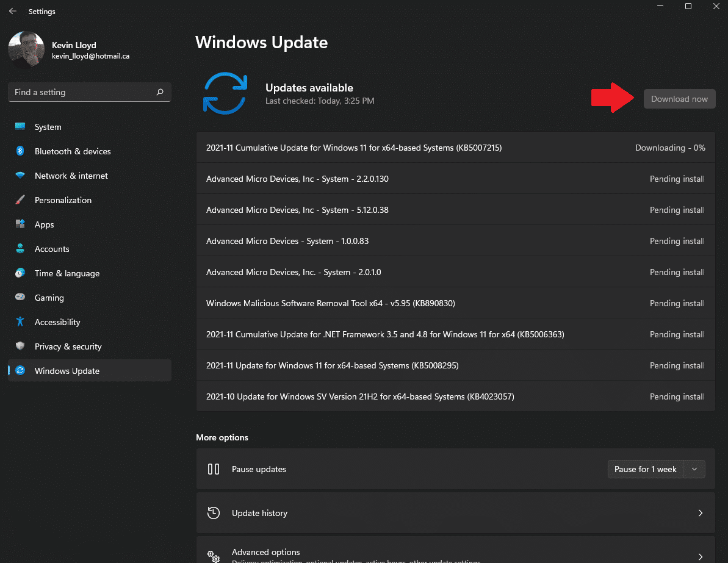Open System settings category

pyautogui.click(x=90, y=127)
